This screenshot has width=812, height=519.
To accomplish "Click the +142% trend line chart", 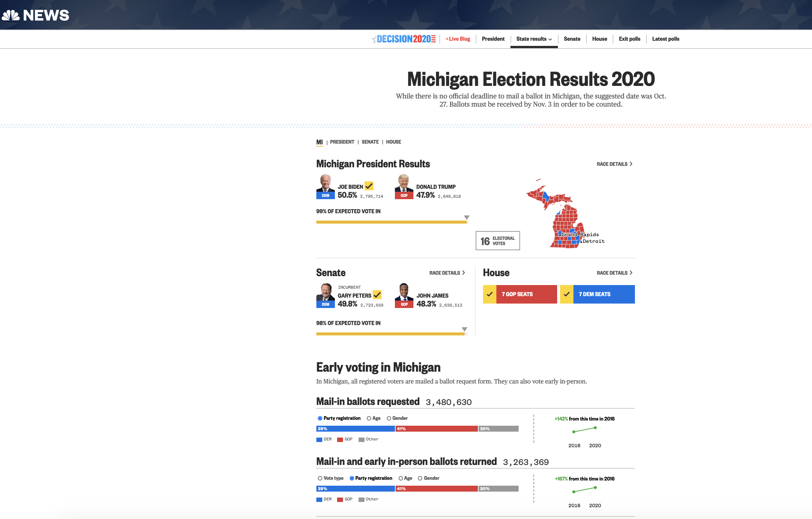I will (x=585, y=430).
